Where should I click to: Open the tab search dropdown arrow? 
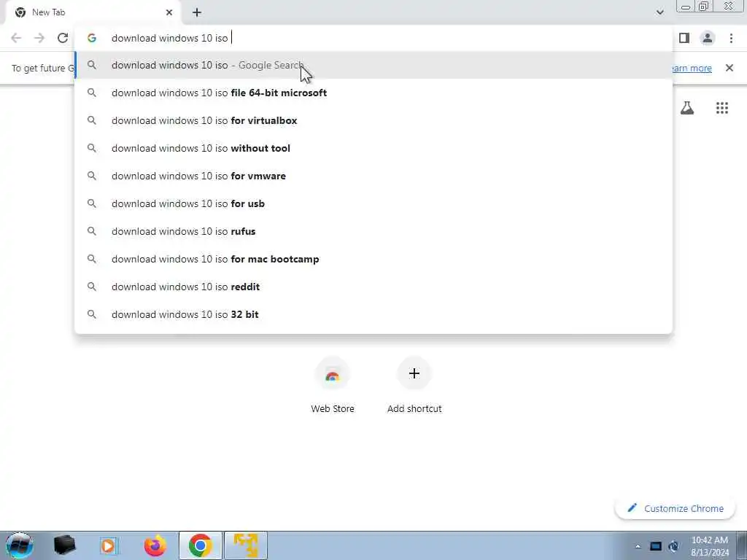coord(659,12)
